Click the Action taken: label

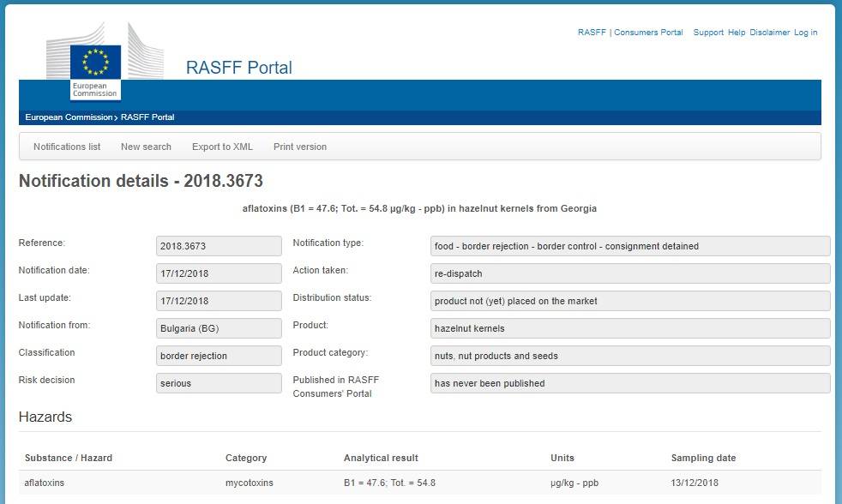coord(320,270)
